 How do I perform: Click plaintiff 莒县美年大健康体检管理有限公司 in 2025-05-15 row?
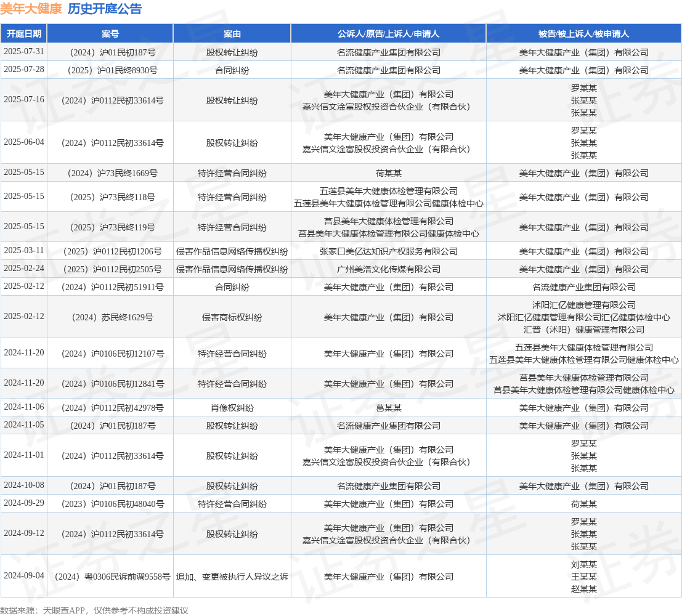[x=388, y=221]
